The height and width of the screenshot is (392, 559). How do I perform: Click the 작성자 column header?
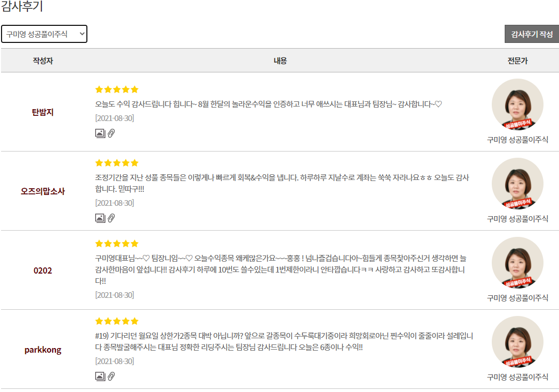[43, 61]
